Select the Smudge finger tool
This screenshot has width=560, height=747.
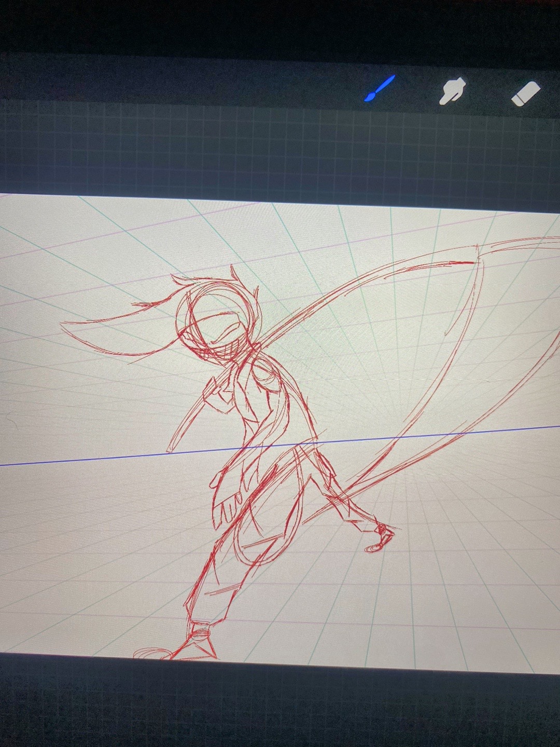pos(452,91)
